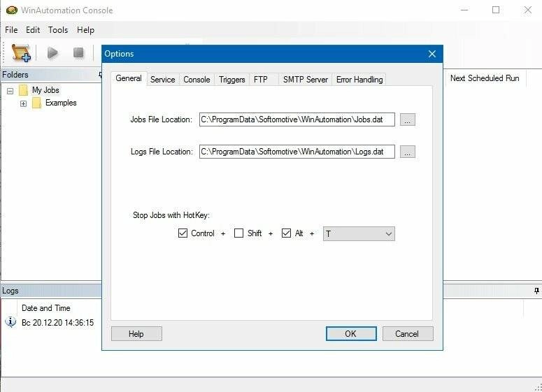Select the Examples folder label
The width and height of the screenshot is (542, 392).
click(x=61, y=103)
